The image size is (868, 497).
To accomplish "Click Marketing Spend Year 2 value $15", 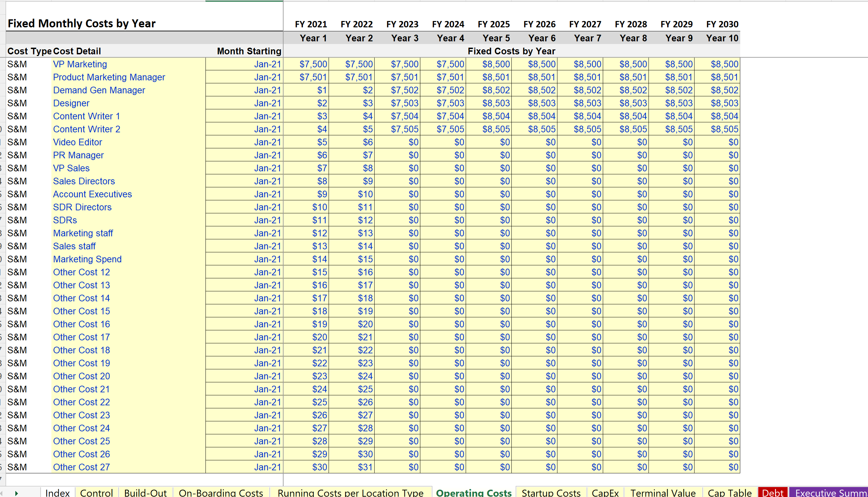I will coord(352,259).
